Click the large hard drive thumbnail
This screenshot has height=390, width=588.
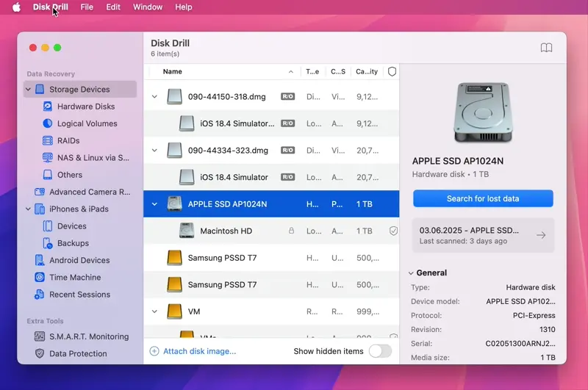coord(483,113)
